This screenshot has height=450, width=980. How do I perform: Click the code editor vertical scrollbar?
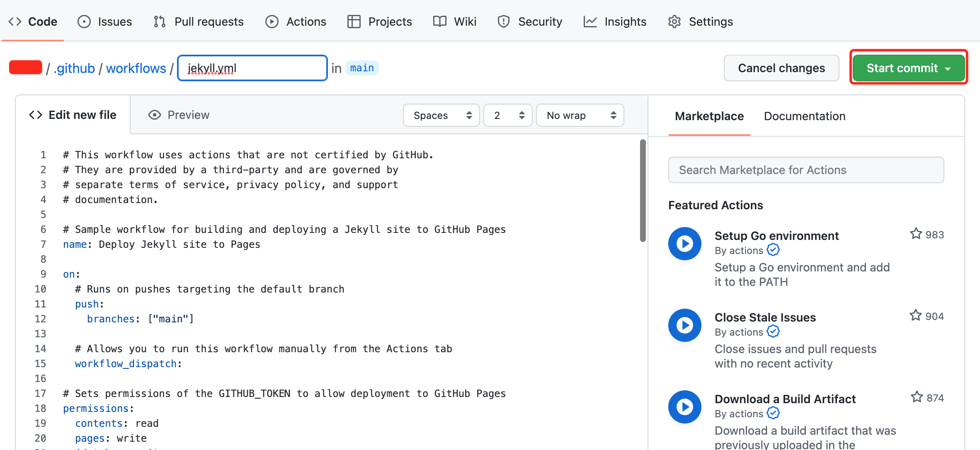click(643, 191)
